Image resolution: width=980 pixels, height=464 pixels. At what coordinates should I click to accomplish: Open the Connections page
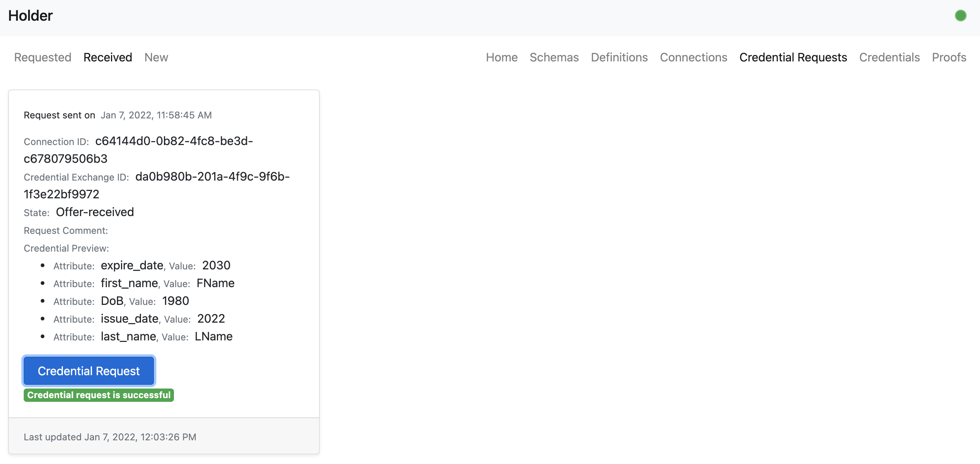point(693,57)
